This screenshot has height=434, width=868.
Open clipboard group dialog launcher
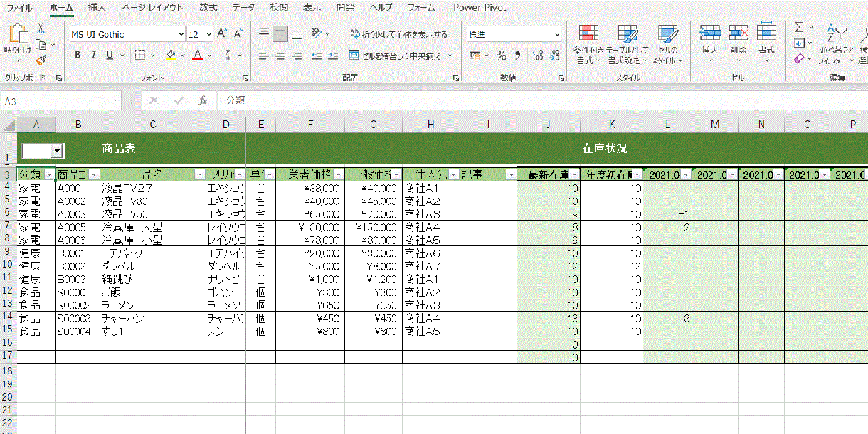click(58, 78)
